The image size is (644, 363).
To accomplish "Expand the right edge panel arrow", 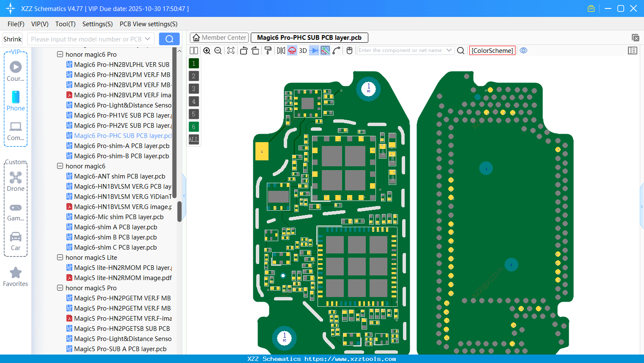I will point(642,206).
